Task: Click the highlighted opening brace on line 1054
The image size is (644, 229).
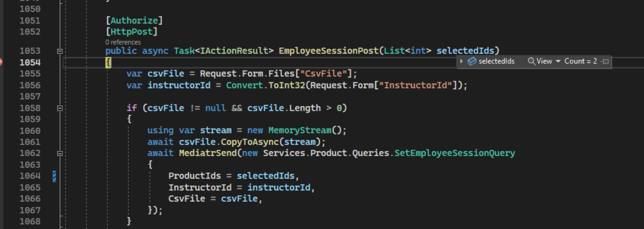Action: click(108, 63)
